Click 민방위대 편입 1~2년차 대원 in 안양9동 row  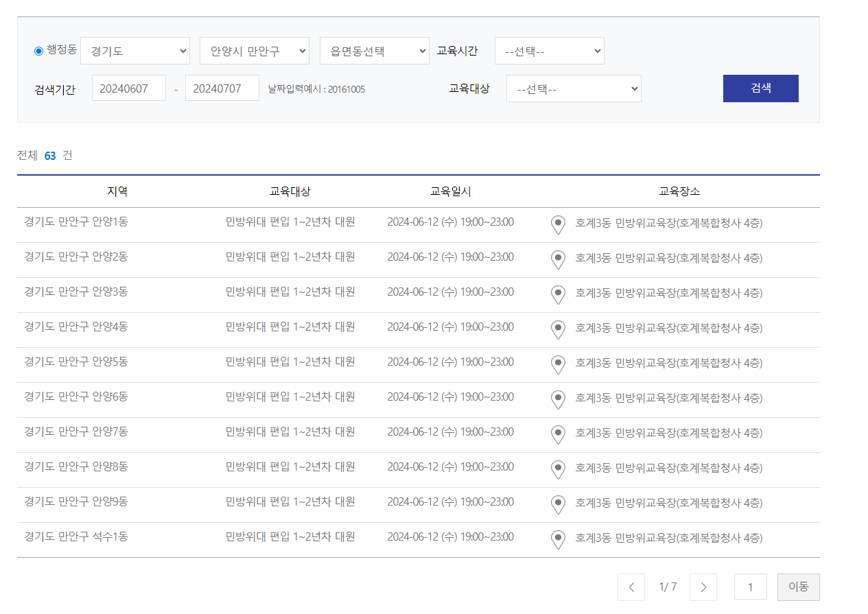(290, 501)
